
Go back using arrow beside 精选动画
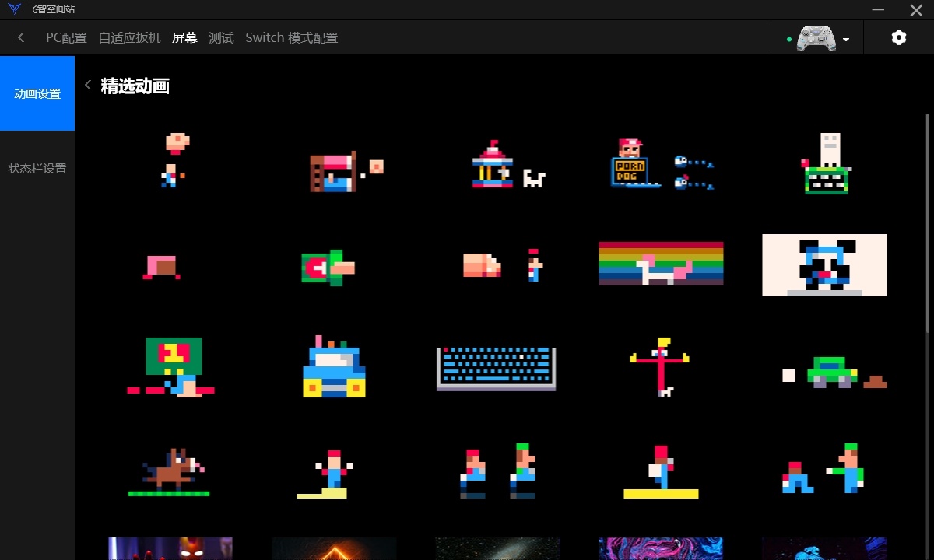(x=88, y=85)
